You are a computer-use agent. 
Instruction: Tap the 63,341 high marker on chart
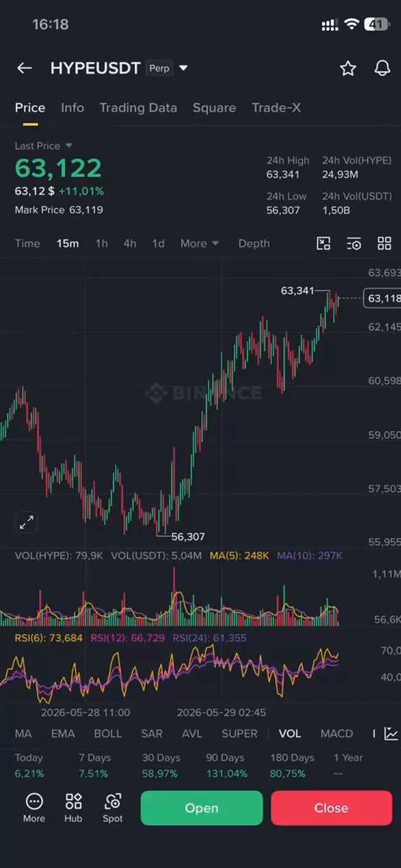pos(297,291)
